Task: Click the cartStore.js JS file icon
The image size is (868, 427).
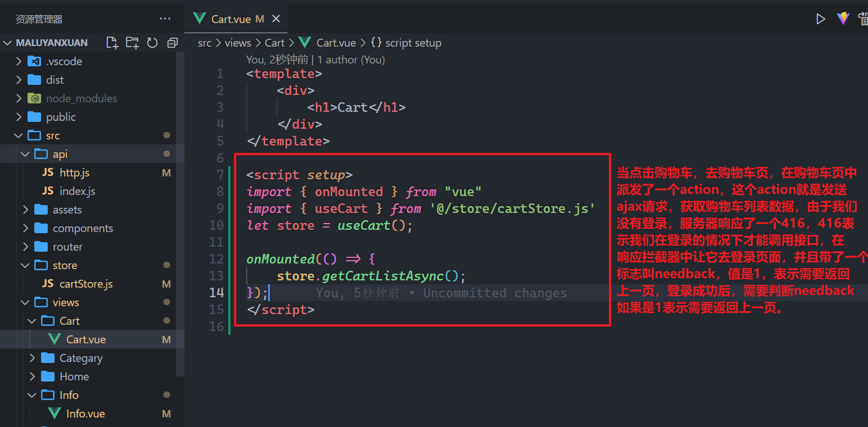Action: click(x=48, y=284)
